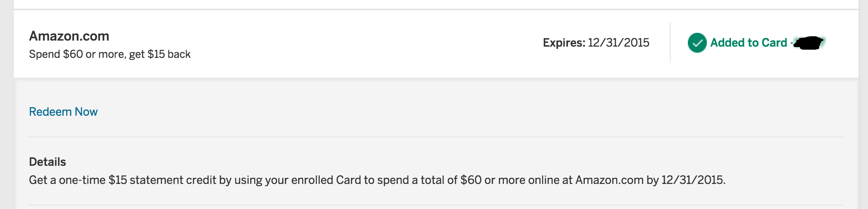The image size is (868, 209).
Task: Select the Spend $60 or more summary line
Action: coord(109,54)
